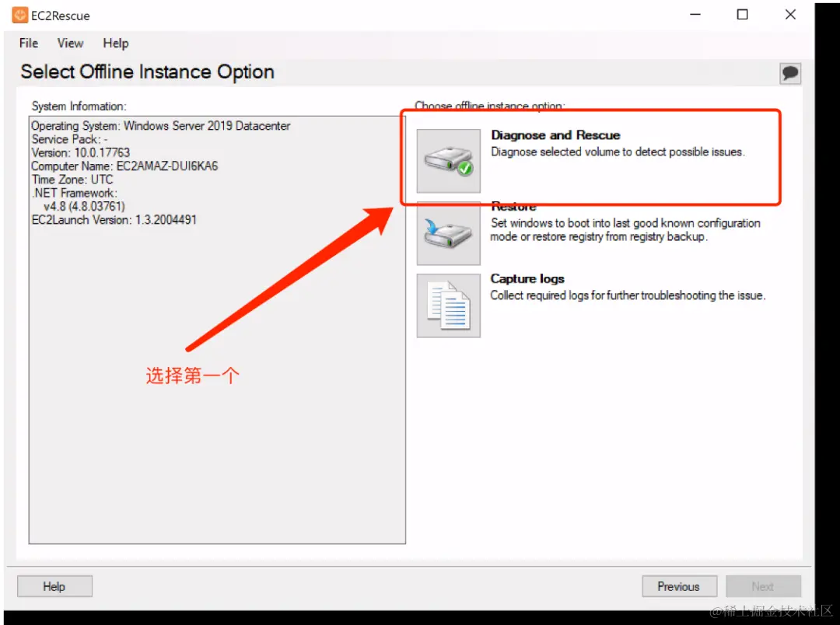The width and height of the screenshot is (840, 625).
Task: Click the System Information: label
Action: coord(79,106)
